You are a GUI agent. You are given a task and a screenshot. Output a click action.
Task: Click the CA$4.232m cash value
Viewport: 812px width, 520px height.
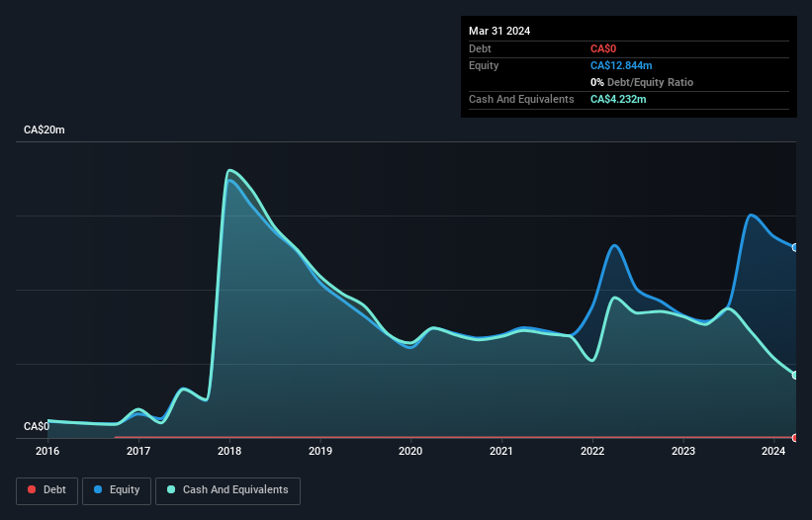pyautogui.click(x=618, y=99)
